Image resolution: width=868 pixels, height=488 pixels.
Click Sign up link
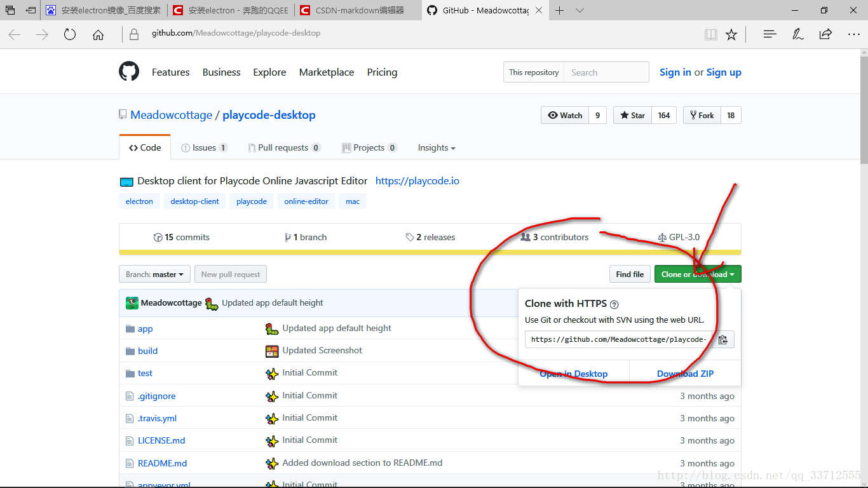(724, 72)
